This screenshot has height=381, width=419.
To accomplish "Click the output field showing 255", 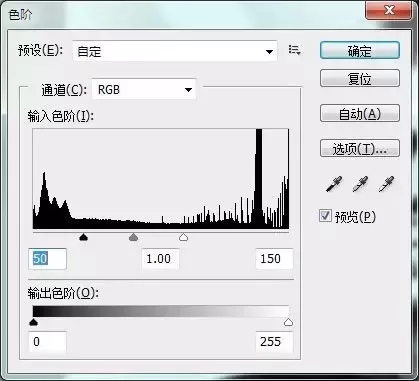I will (274, 341).
